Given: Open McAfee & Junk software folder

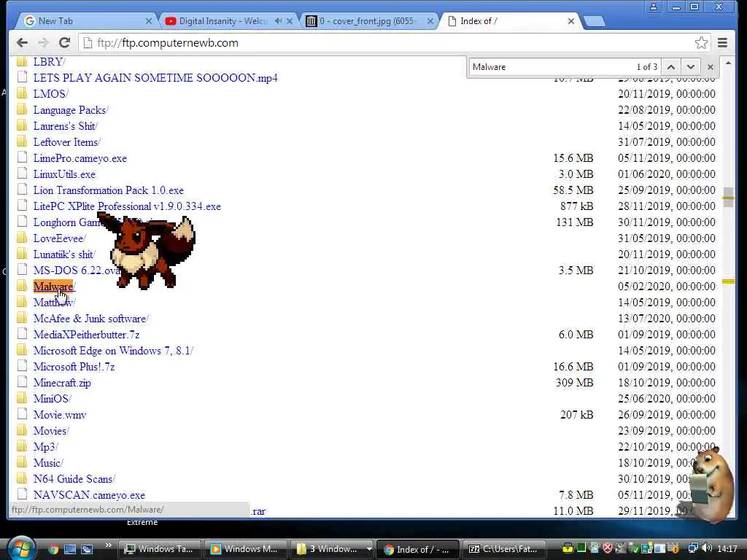Looking at the screenshot, I should pyautogui.click(x=91, y=319).
